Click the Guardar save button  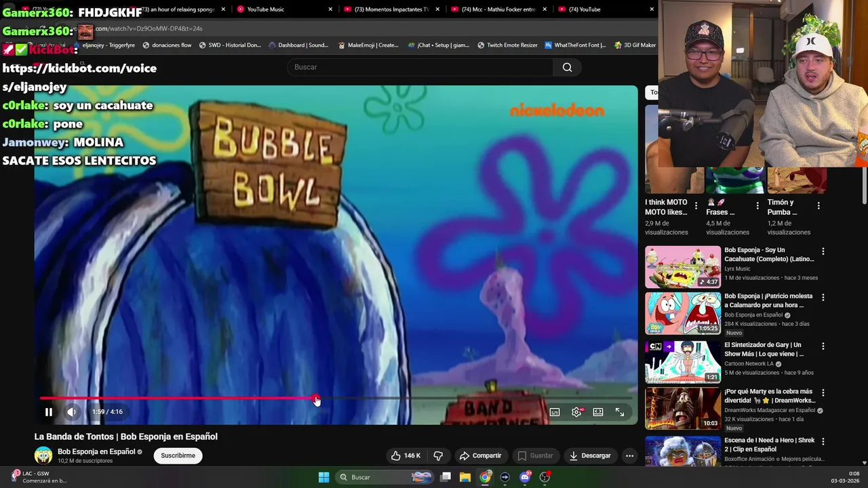click(535, 455)
